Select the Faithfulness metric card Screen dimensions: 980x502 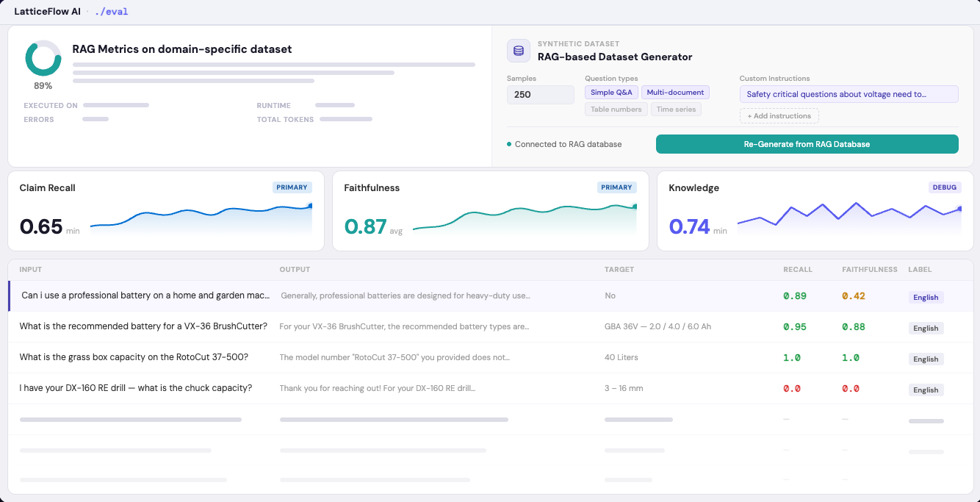click(490, 211)
